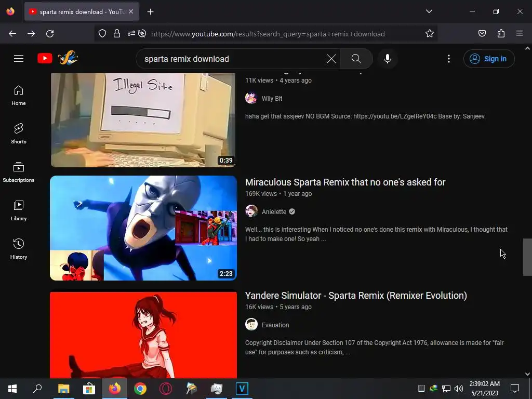
Task: Open Windows notification center
Action: [515, 389]
